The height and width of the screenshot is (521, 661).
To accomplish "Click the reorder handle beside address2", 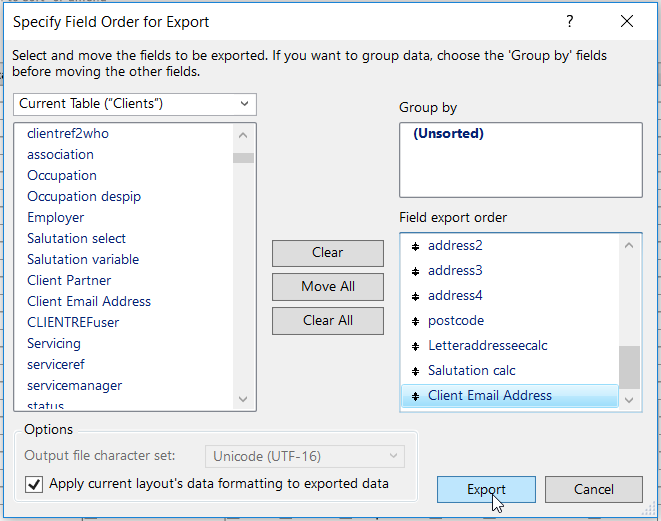I will (415, 246).
